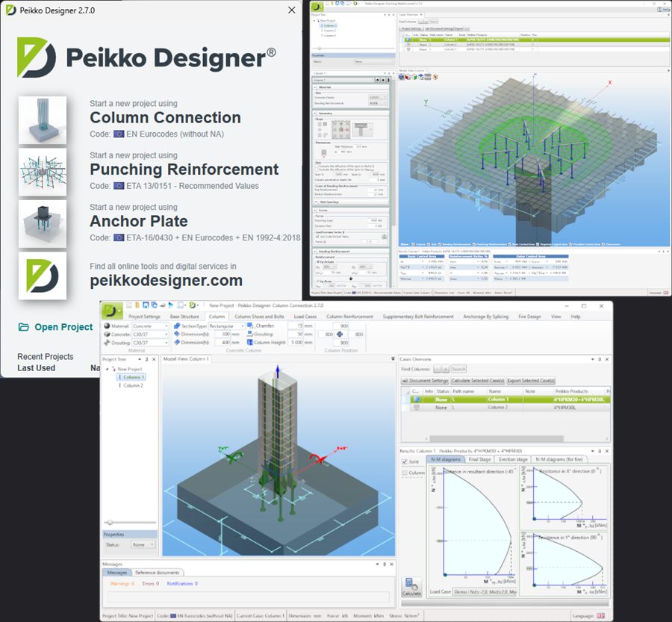Click the column position center icon

(340, 334)
